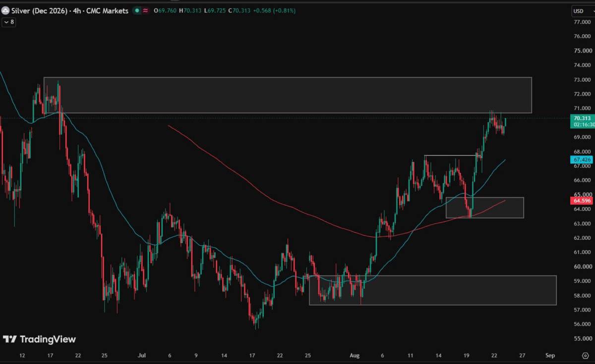595x364 pixels.
Task: Click the Aug label on the time axis
Action: (354, 355)
